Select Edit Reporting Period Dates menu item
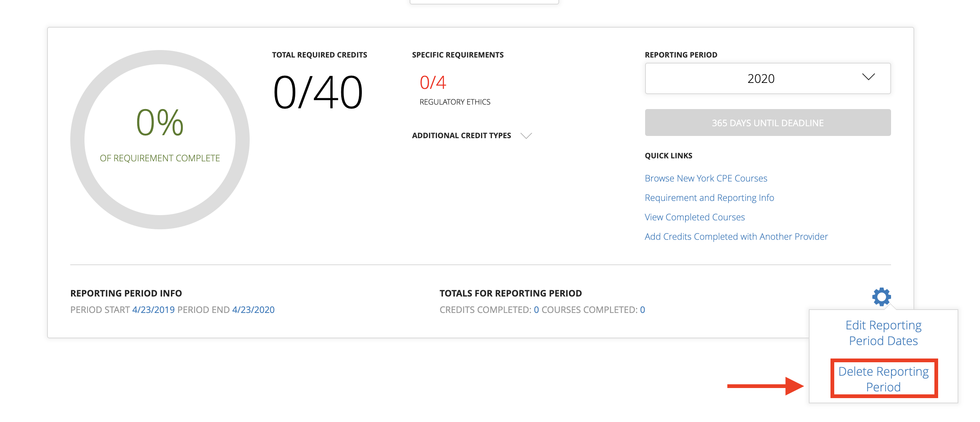 [883, 333]
